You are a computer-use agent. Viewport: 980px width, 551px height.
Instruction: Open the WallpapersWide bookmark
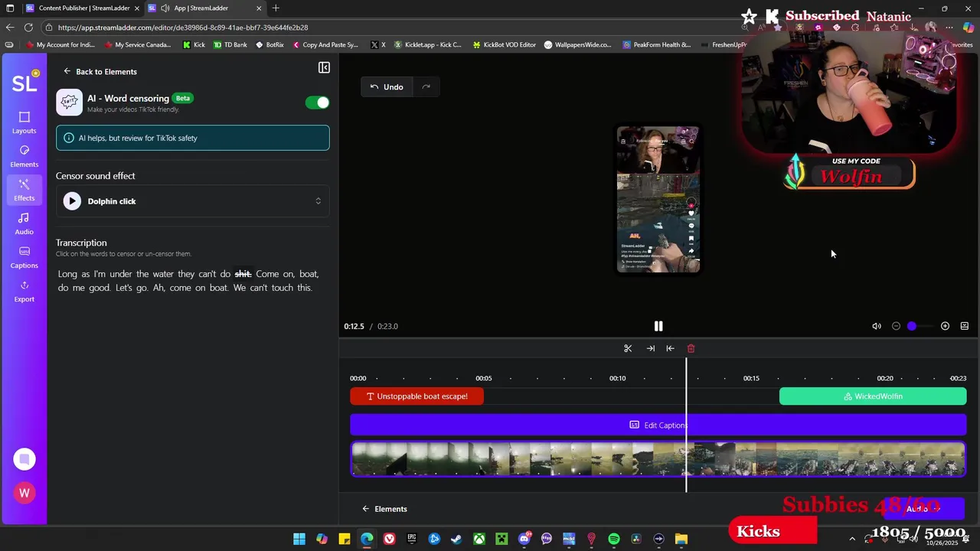click(x=577, y=45)
